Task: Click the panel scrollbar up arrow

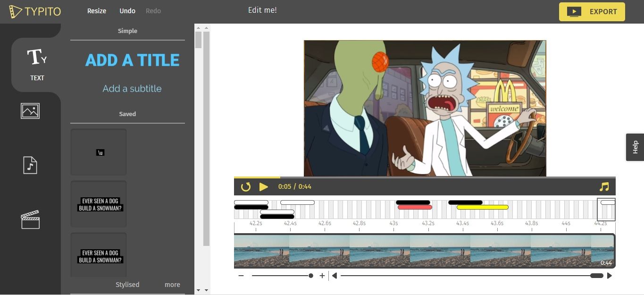Action: [x=199, y=28]
